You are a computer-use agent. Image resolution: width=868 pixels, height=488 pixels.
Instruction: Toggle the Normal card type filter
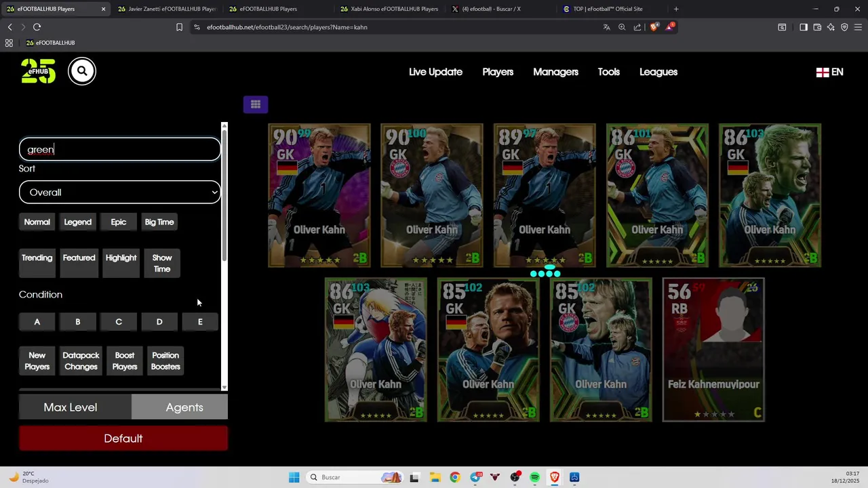coord(37,222)
